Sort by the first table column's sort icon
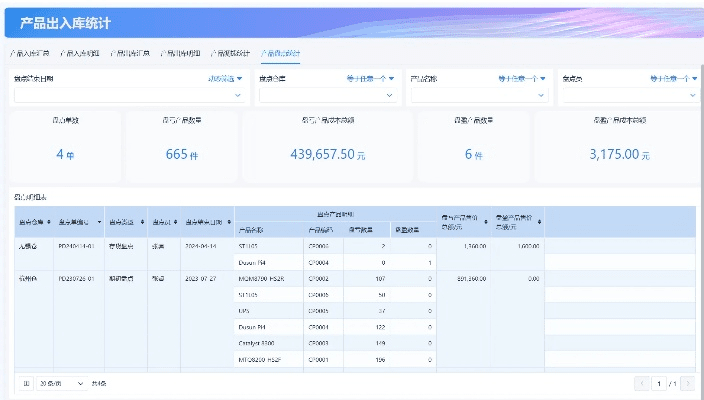704x400 pixels. (51, 222)
